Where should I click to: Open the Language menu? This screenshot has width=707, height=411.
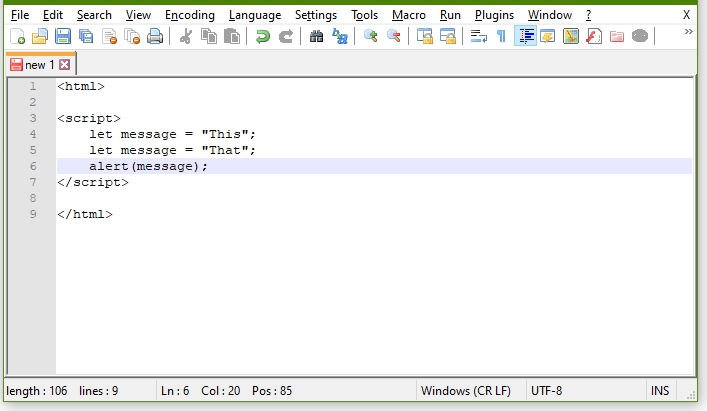[x=255, y=15]
